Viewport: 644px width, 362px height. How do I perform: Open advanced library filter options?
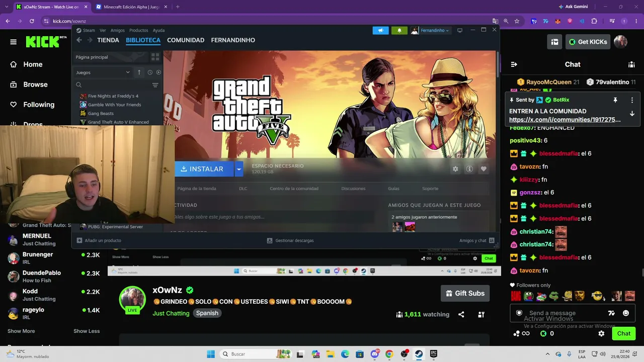(155, 85)
